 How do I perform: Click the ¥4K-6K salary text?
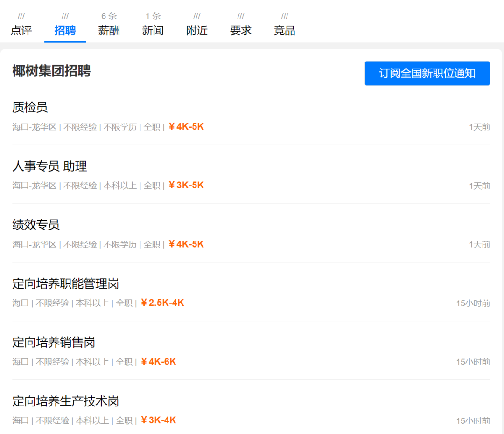[159, 362]
